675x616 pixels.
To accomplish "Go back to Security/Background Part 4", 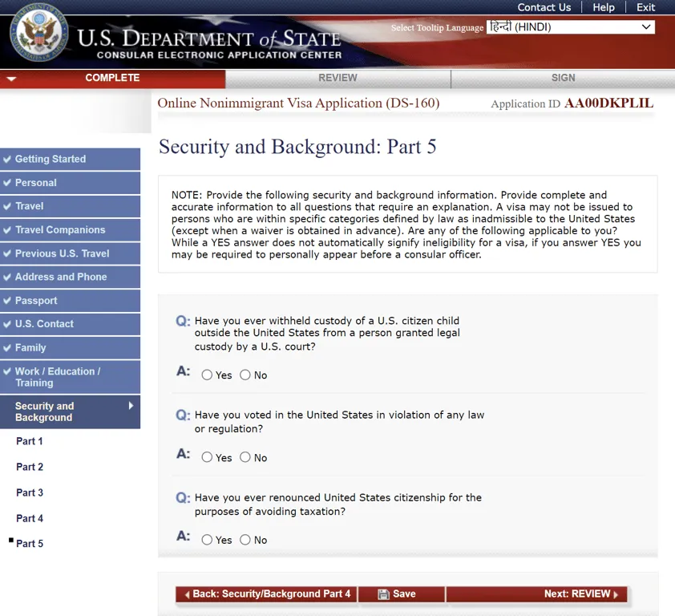I will pos(266,594).
